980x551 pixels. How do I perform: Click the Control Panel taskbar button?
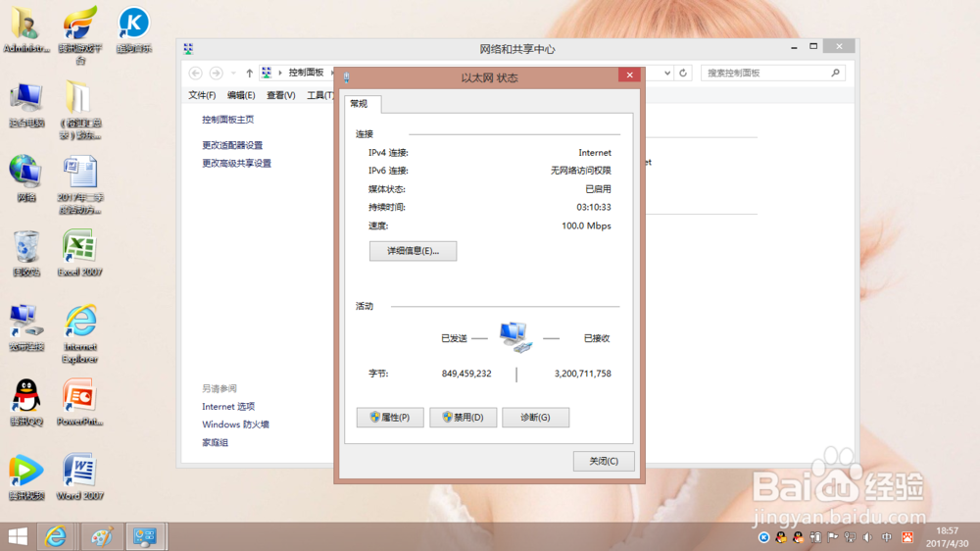pos(146,536)
